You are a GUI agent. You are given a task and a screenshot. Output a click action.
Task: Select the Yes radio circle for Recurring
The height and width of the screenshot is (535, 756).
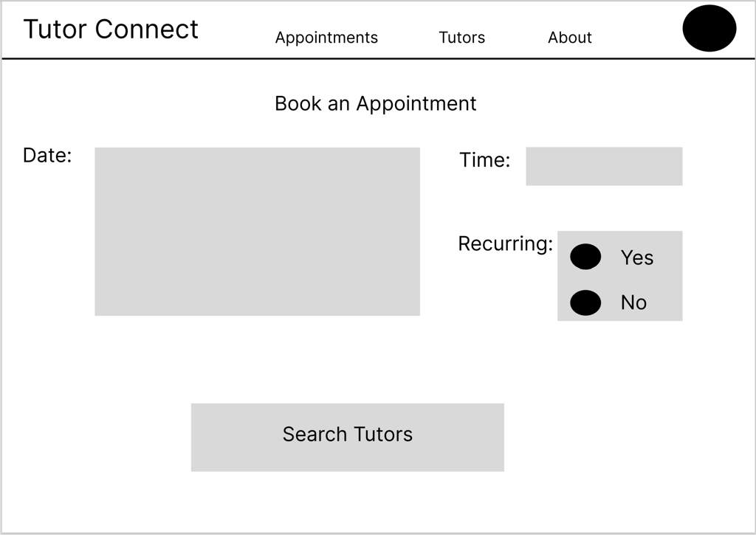pyautogui.click(x=585, y=257)
